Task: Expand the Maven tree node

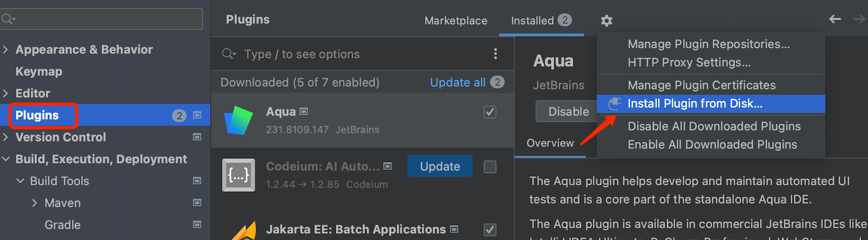Action: pyautogui.click(x=34, y=203)
